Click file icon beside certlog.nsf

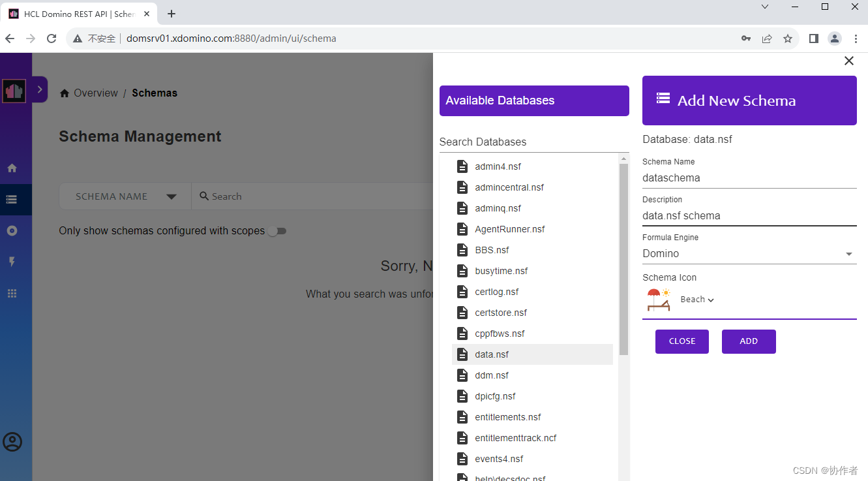462,292
